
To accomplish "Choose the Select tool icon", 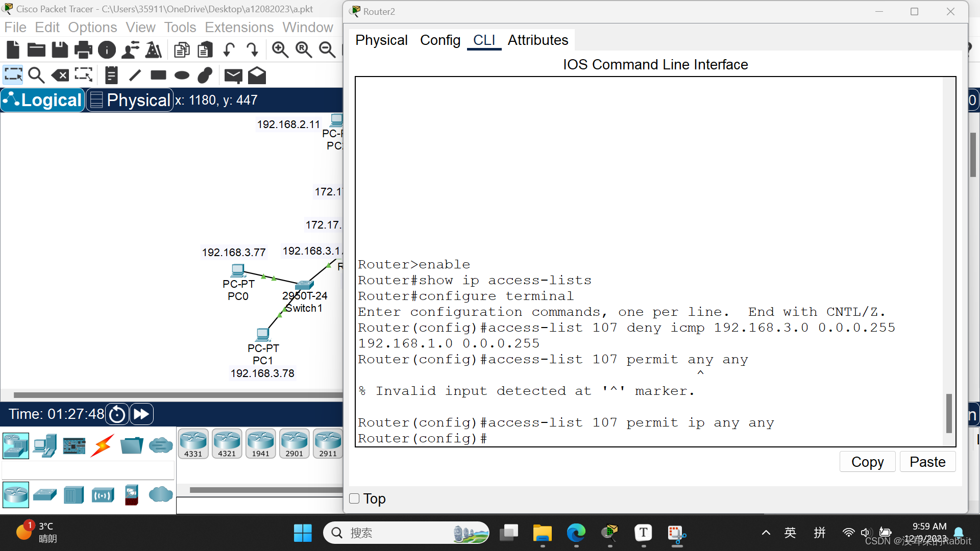I will 13,75.
